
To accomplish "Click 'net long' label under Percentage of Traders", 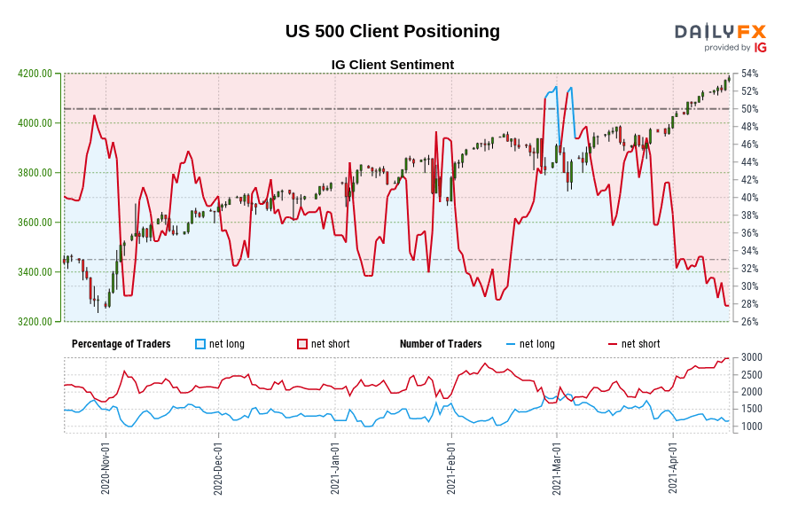I will pos(227,344).
